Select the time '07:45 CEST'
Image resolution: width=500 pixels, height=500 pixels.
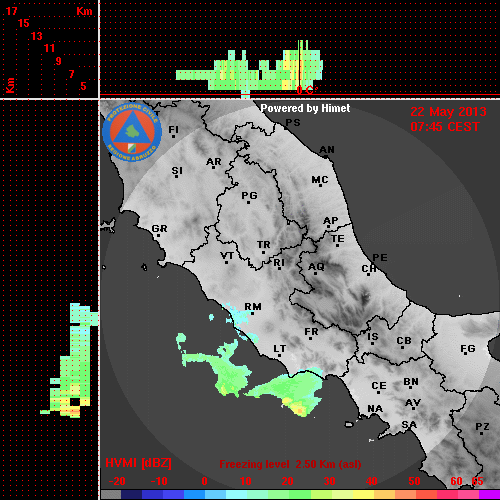(x=445, y=127)
